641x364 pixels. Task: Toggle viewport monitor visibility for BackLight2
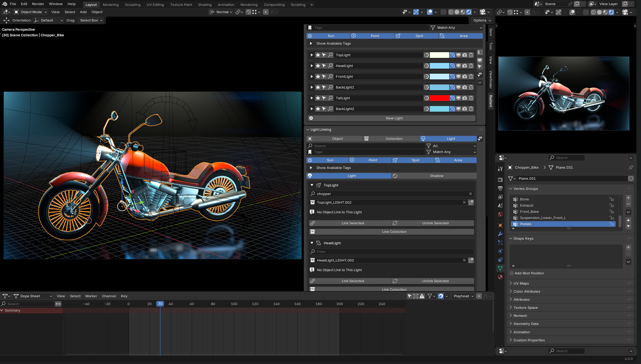pos(458,109)
